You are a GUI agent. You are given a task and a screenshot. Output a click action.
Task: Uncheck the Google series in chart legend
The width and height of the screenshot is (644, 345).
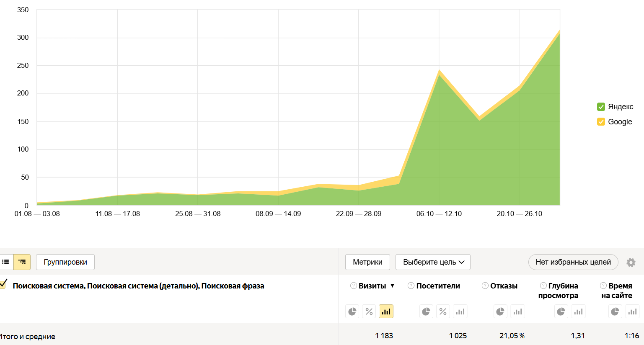coord(601,122)
